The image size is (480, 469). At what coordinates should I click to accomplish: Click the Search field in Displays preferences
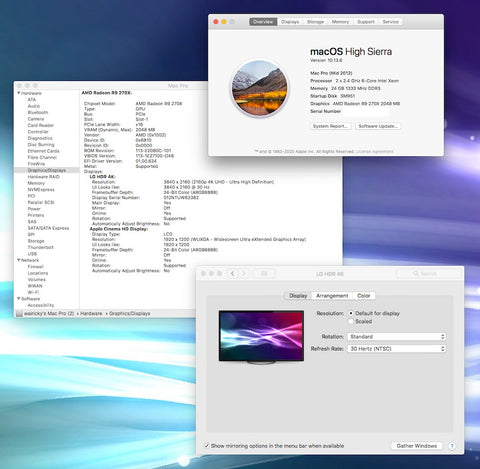click(428, 274)
